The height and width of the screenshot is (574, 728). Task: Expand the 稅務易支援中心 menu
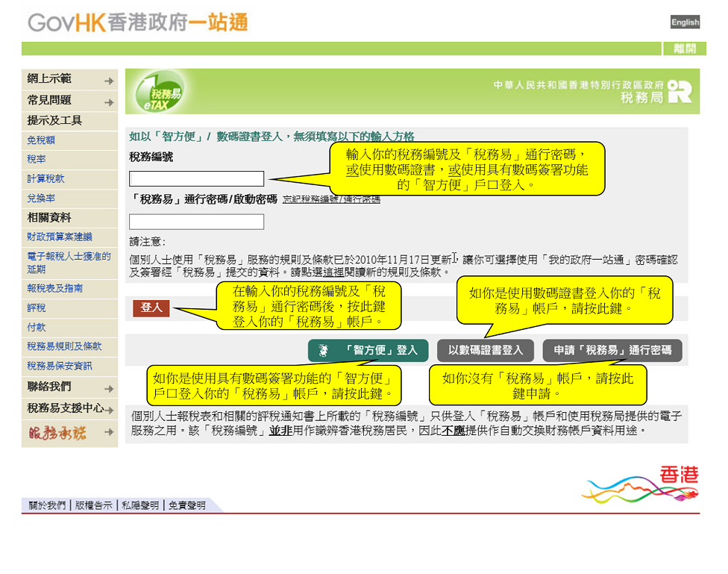pos(69,408)
